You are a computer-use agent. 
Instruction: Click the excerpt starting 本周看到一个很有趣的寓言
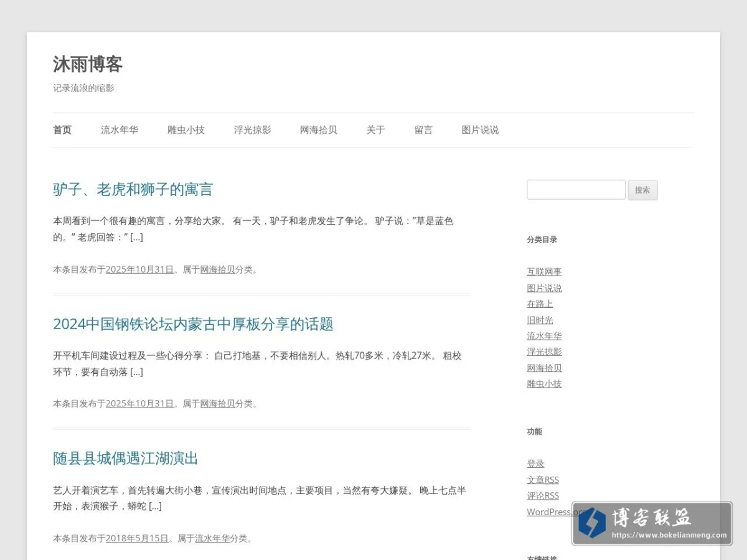point(253,229)
